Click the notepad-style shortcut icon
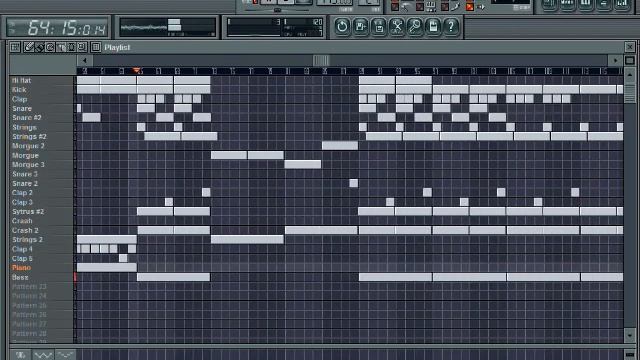Screen dimensions: 640x360 click(433, 27)
